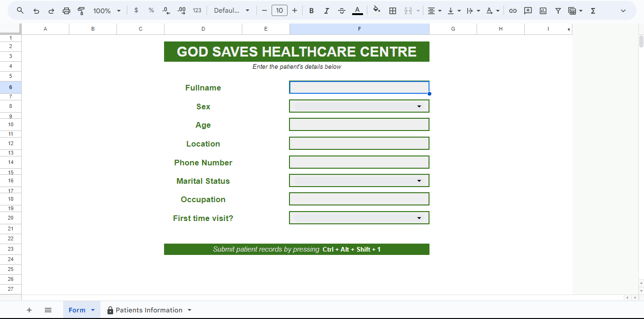Toggle italic formatting
644x319 pixels.
(x=326, y=10)
